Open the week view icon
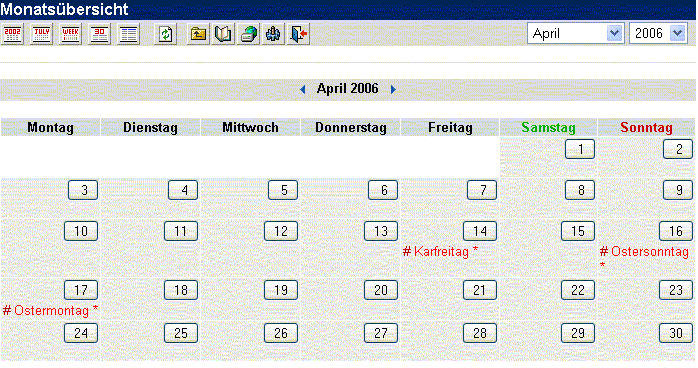Image resolution: width=698 pixels, height=368 pixels. 70,34
